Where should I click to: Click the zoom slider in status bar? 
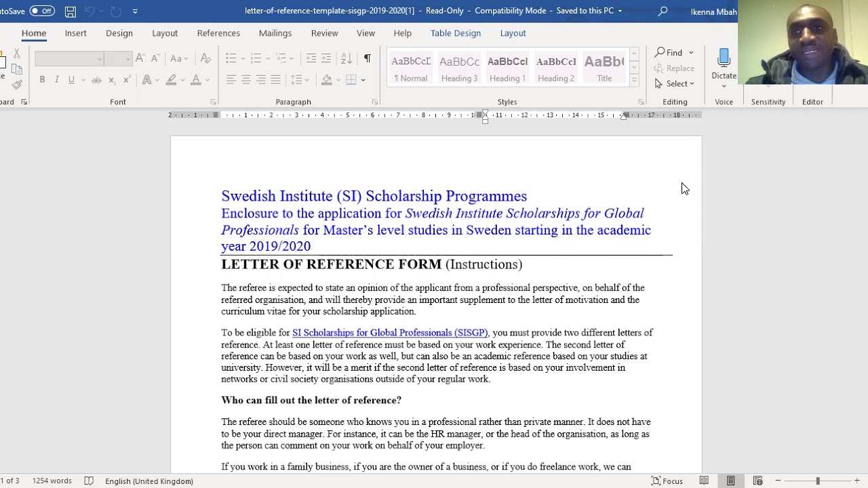point(817,481)
